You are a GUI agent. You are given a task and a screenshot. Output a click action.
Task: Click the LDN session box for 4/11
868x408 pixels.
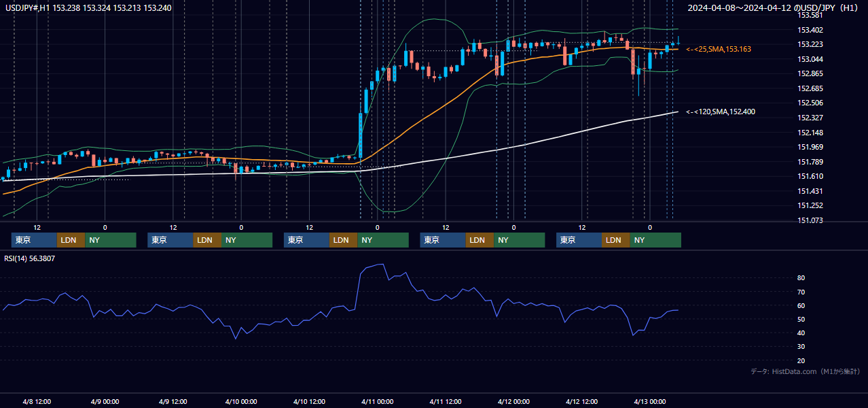(480, 240)
